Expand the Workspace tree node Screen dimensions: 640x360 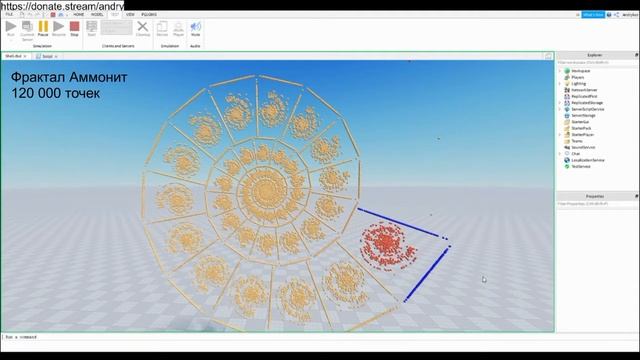pyautogui.click(x=560, y=71)
